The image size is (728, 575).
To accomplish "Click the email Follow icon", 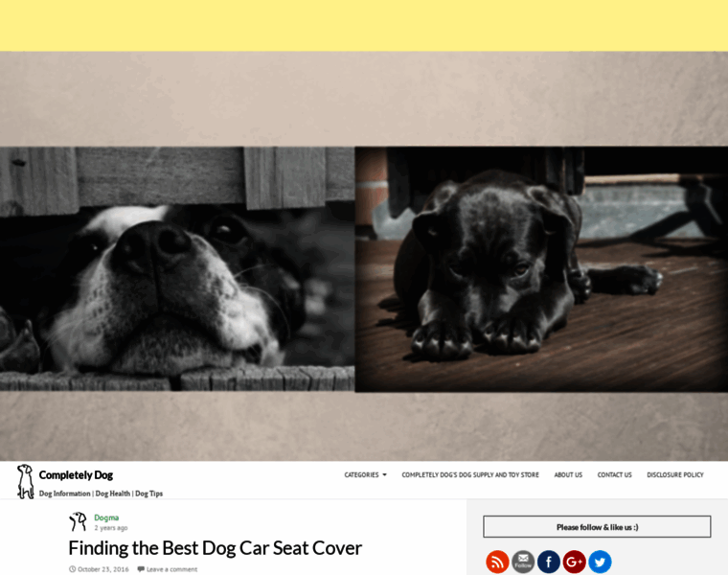I will pos(523,562).
